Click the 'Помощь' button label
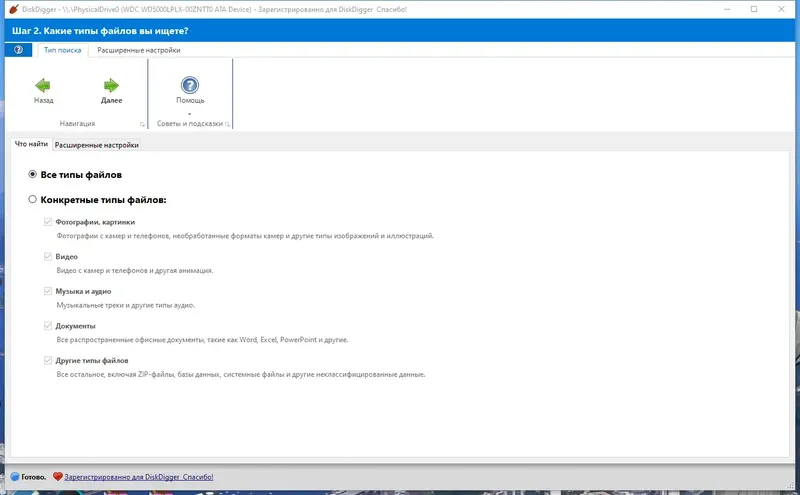This screenshot has height=495, width=800. pyautogui.click(x=190, y=101)
